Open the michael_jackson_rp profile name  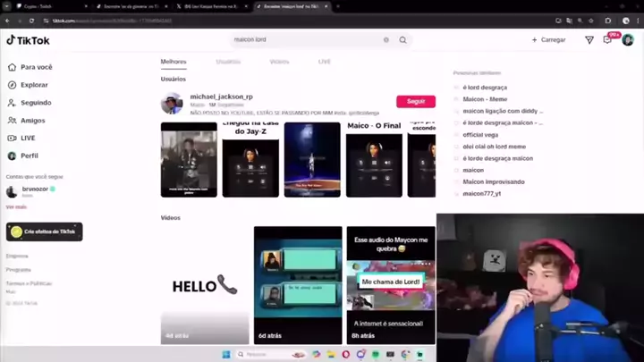tap(222, 97)
